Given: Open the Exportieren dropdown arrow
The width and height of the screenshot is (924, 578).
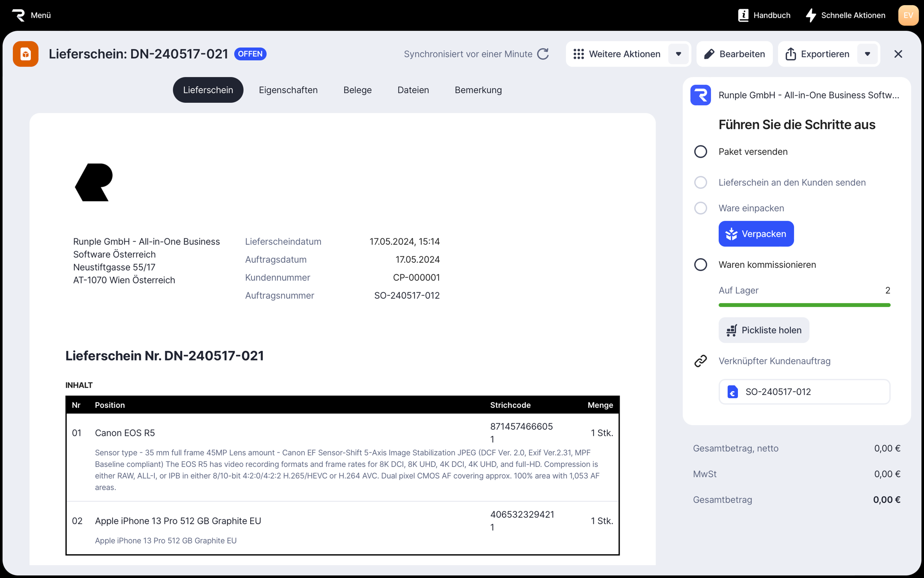Looking at the screenshot, I should (x=867, y=54).
